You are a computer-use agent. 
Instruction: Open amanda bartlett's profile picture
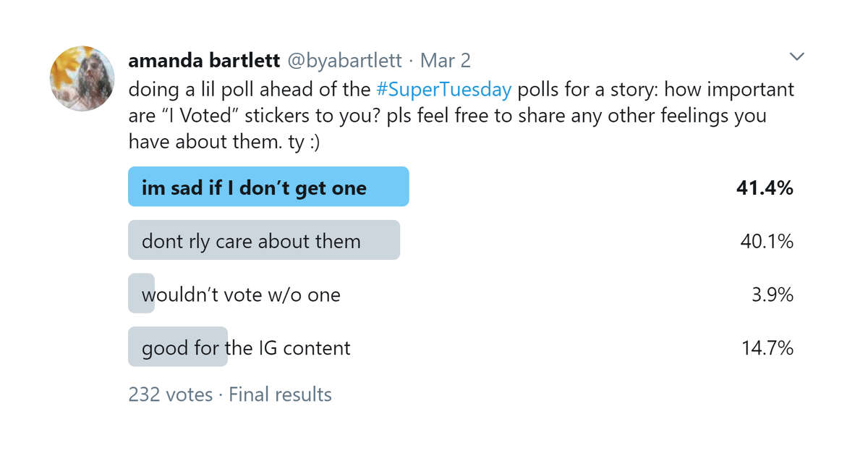(x=80, y=78)
